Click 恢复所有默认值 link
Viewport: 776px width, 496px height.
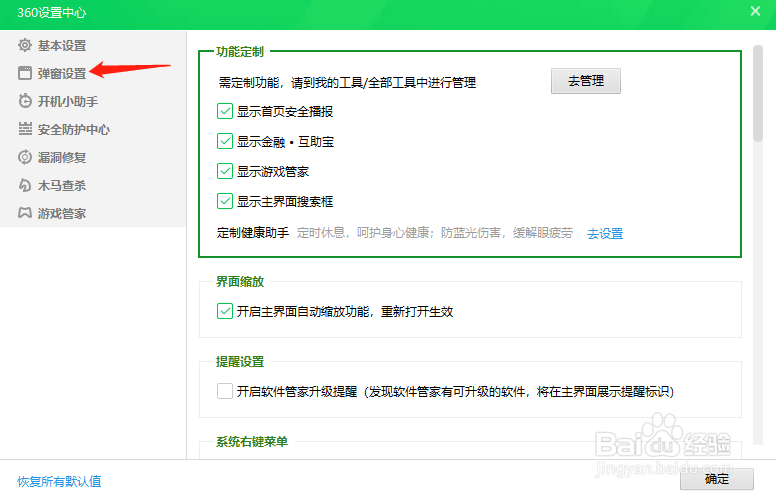[x=59, y=481]
